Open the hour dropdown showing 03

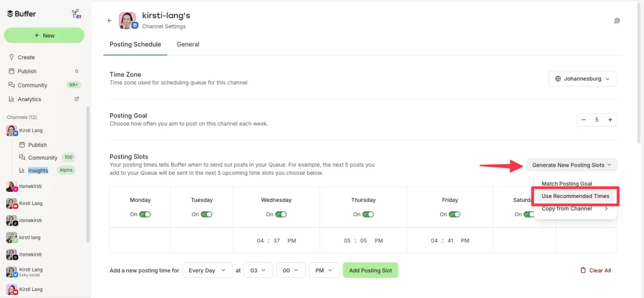coord(258,270)
